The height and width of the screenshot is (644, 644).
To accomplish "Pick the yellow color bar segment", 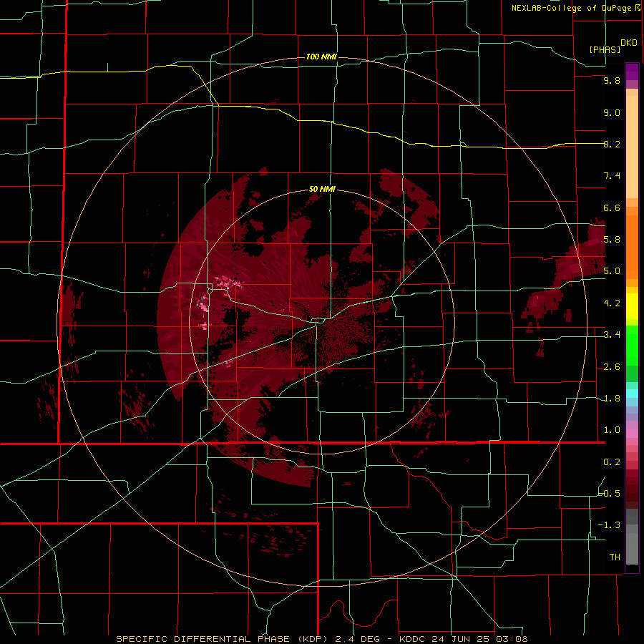I will (x=632, y=306).
